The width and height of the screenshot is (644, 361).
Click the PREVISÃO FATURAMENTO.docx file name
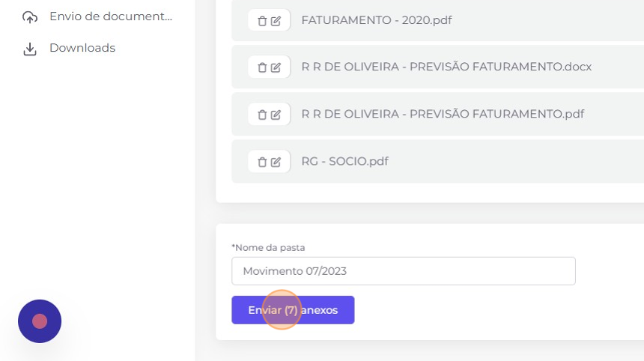pos(446,67)
